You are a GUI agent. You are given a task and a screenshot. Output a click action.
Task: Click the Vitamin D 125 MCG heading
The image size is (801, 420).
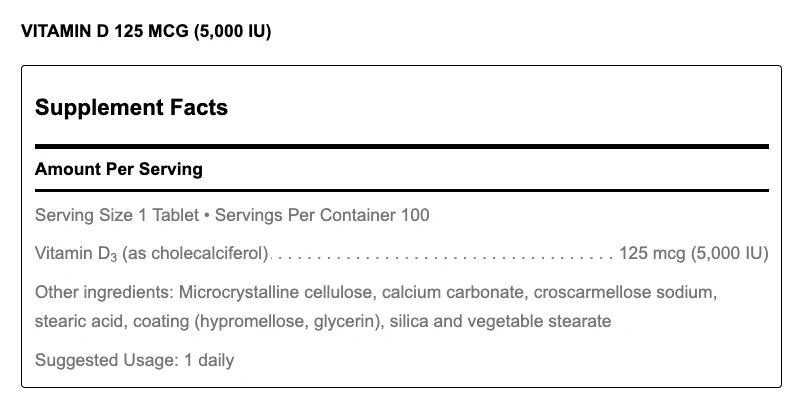point(146,31)
